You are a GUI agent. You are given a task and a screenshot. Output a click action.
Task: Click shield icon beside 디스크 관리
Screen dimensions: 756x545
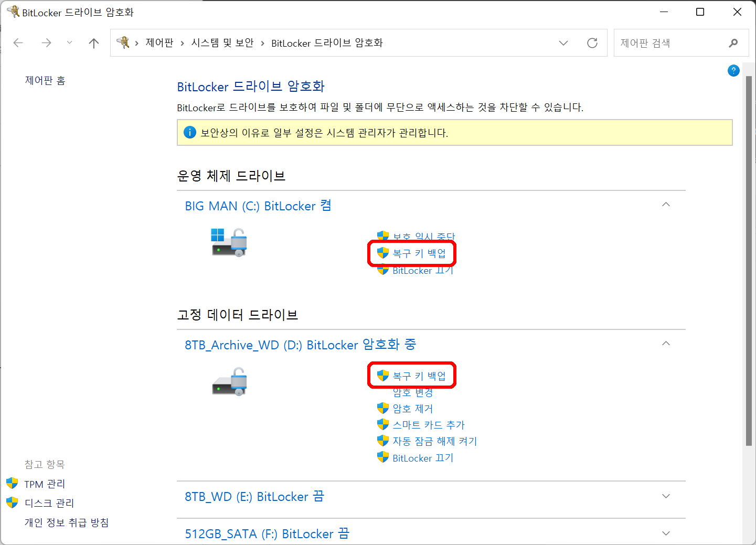coord(12,502)
